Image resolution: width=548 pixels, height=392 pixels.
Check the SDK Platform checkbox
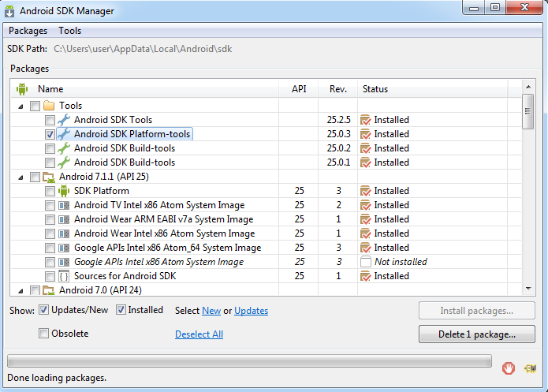(x=50, y=191)
